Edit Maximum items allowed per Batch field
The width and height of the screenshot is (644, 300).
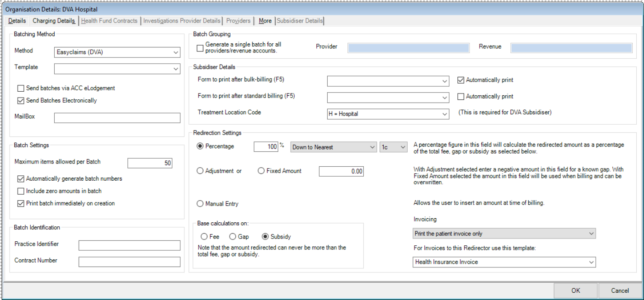pos(150,163)
